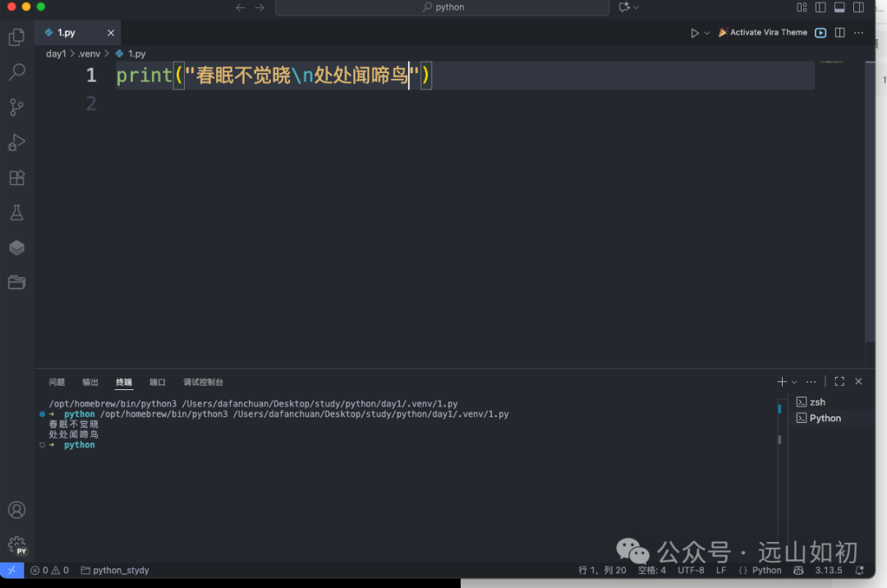
Task: Open the Explorer view in activity bar
Action: point(17,37)
